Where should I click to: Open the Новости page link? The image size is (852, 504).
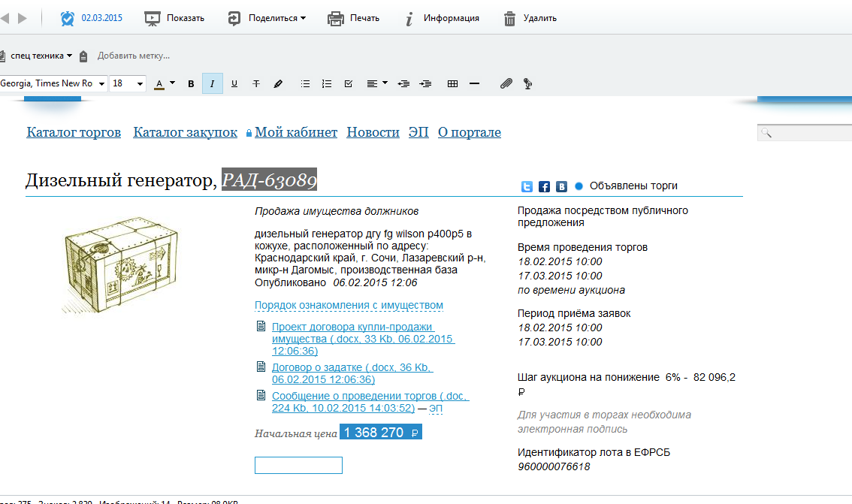pyautogui.click(x=373, y=132)
